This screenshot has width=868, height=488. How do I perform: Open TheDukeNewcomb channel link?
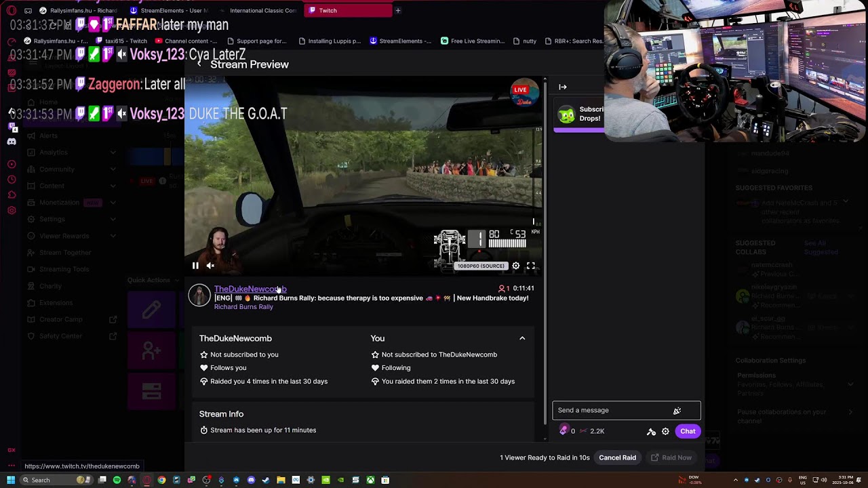pyautogui.click(x=250, y=289)
